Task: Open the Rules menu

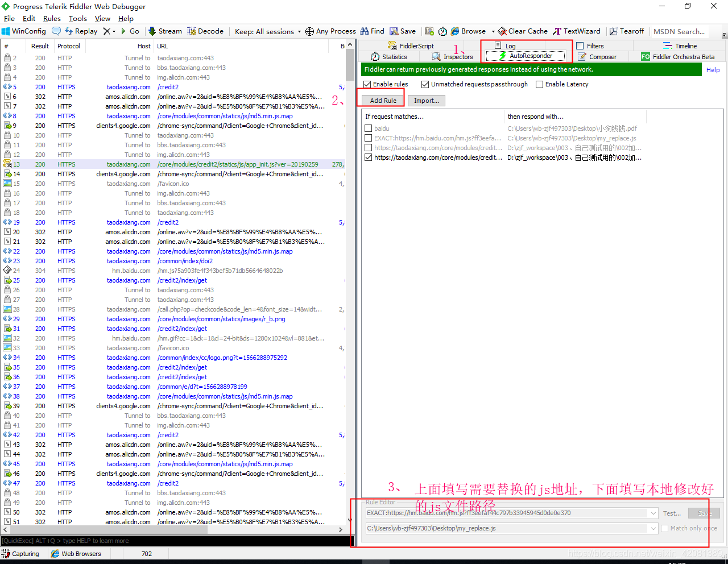Action: (52, 19)
